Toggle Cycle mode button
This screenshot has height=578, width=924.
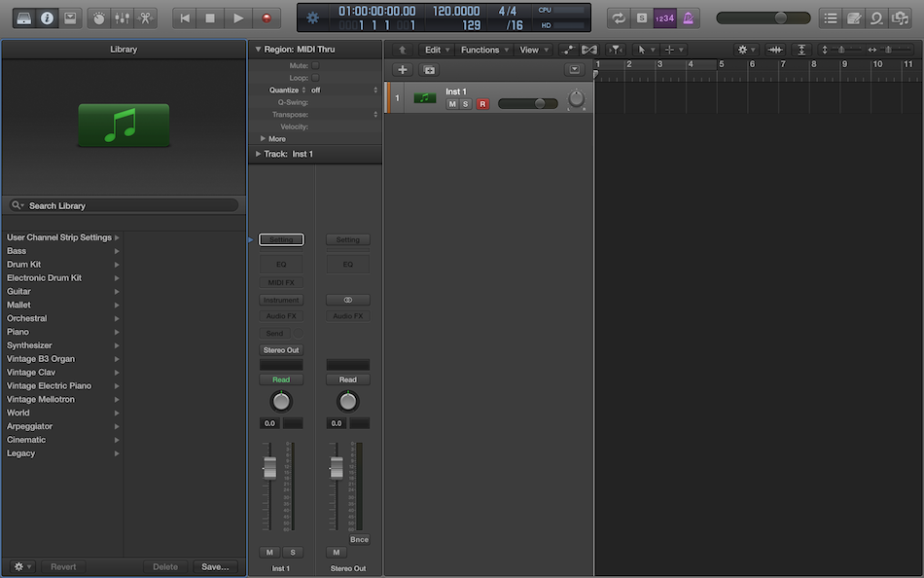619,18
